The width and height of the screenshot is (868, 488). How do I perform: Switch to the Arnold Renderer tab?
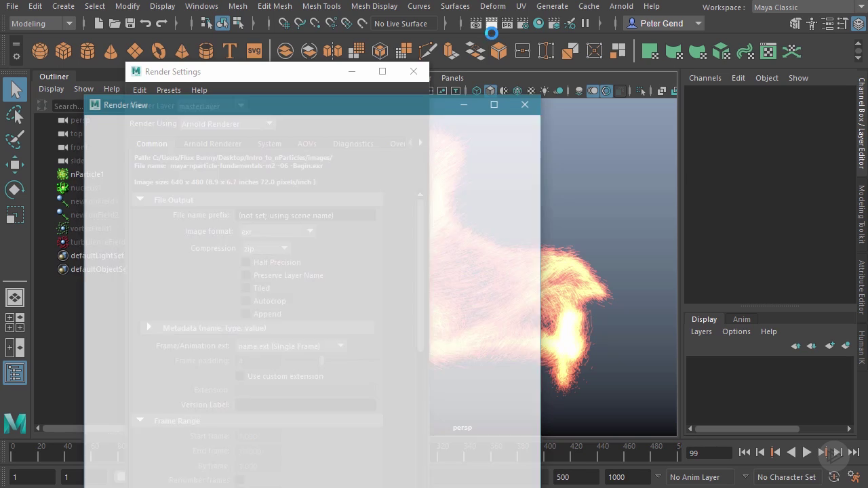212,144
